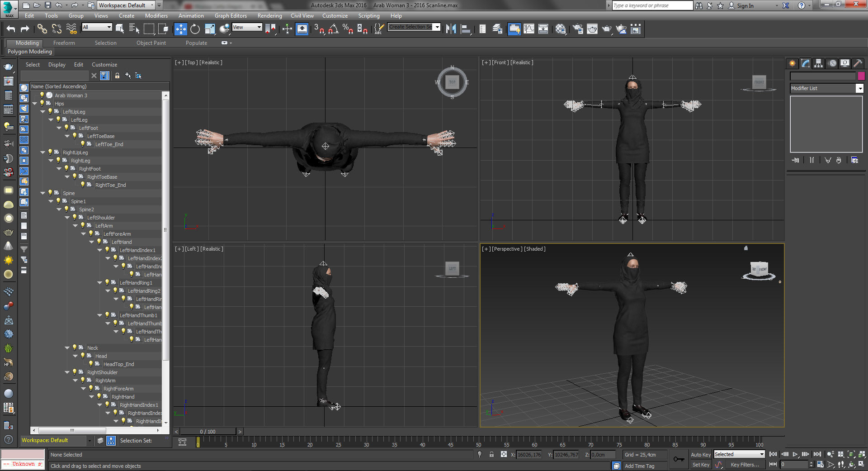The image size is (868, 471).
Task: Click the Undo arrow icon
Action: (10, 29)
